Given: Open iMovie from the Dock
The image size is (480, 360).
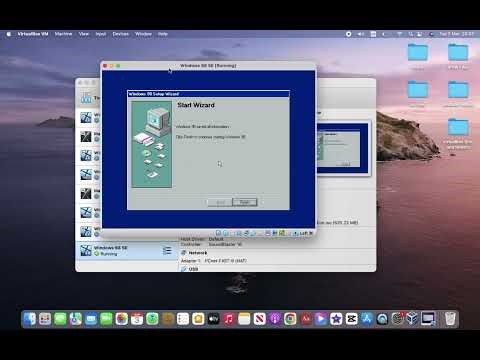Looking at the screenshot, I should point(336,319).
